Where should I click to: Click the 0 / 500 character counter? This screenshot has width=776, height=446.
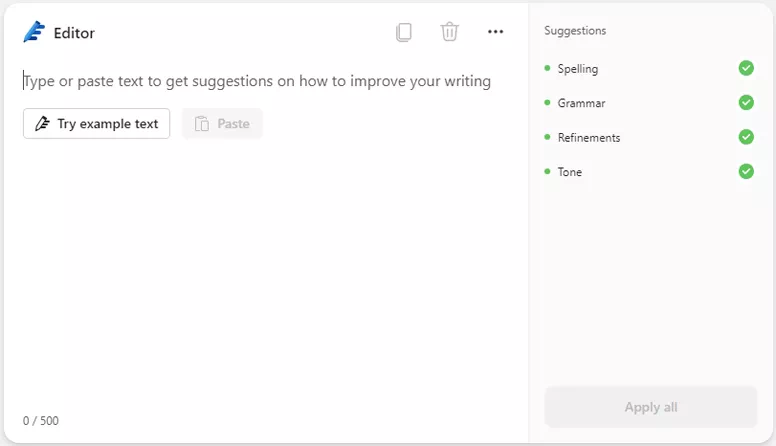41,421
